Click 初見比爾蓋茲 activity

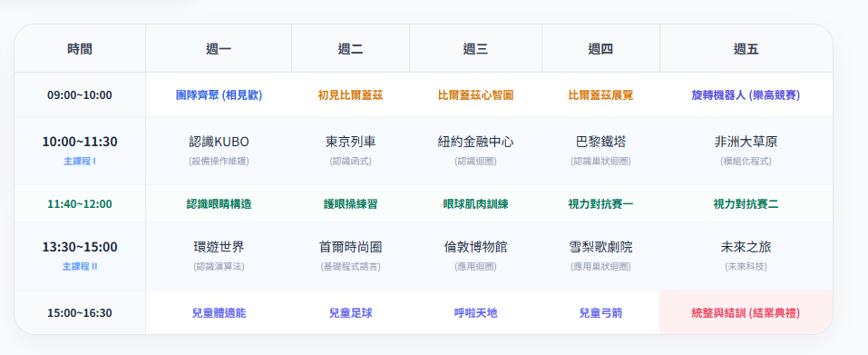point(350,95)
